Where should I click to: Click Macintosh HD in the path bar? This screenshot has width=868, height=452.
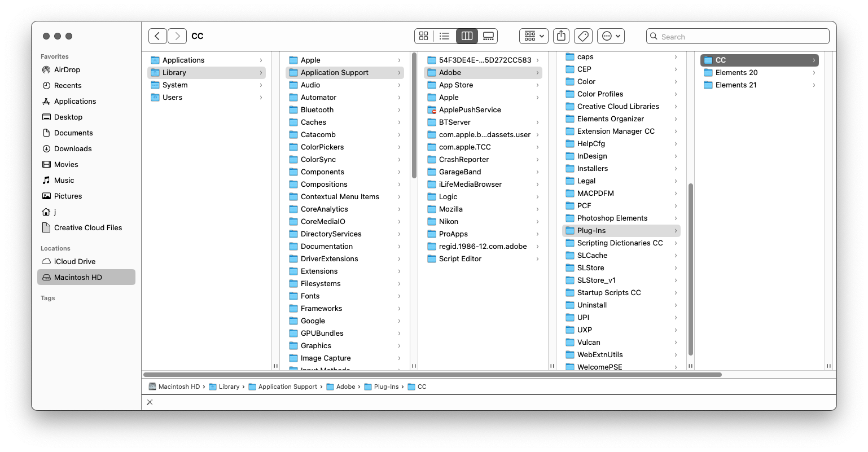point(174,387)
